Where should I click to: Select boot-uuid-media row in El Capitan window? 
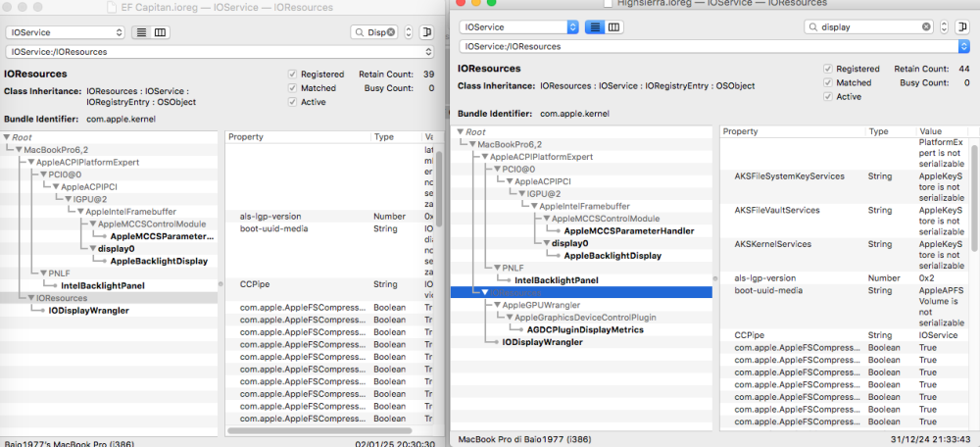329,251
